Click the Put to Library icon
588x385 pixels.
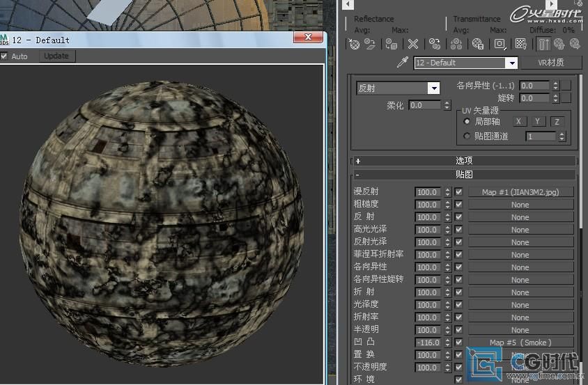478,44
